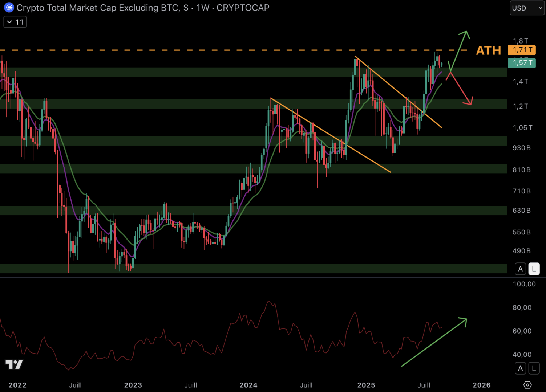Select the red downward arrow drawing
546x392 pixels.
(461, 89)
